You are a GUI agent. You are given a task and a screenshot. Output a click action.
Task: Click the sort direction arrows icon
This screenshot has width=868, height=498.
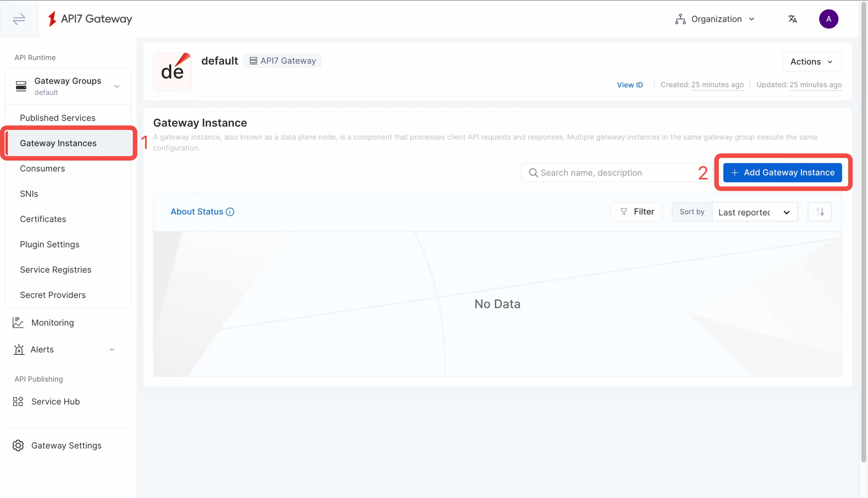pos(819,212)
